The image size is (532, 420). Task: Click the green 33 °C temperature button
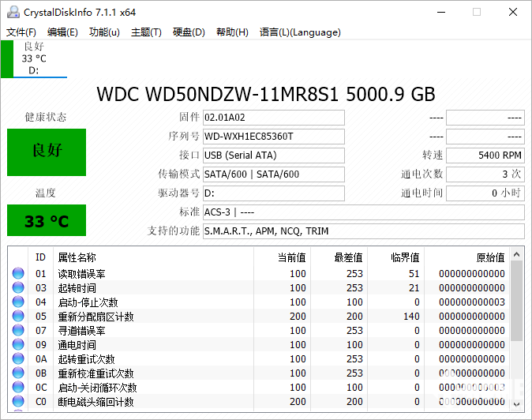(47, 220)
